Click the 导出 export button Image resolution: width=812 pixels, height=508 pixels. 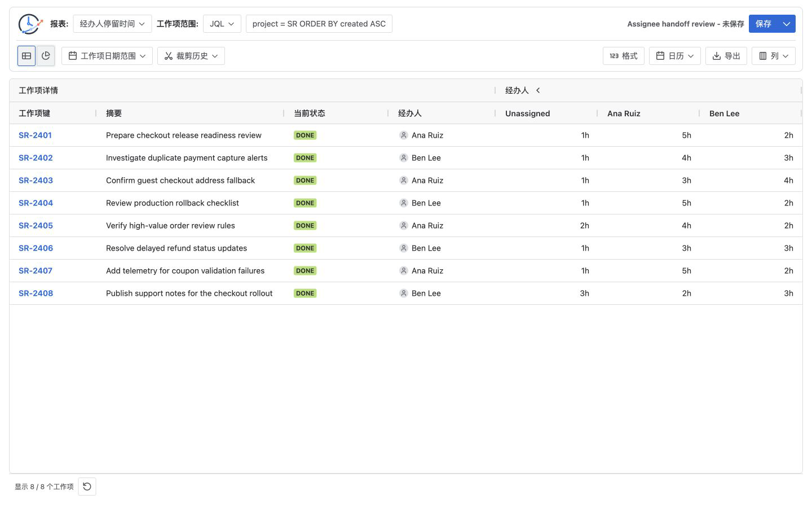pyautogui.click(x=726, y=56)
